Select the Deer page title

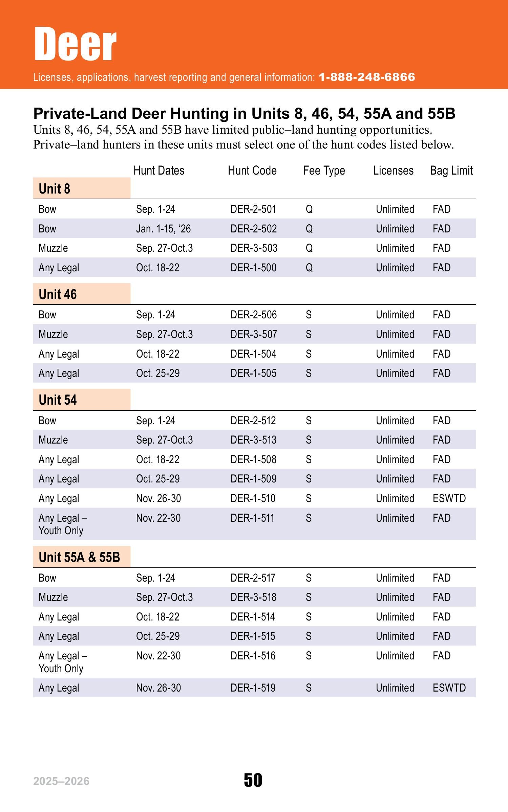click(75, 44)
